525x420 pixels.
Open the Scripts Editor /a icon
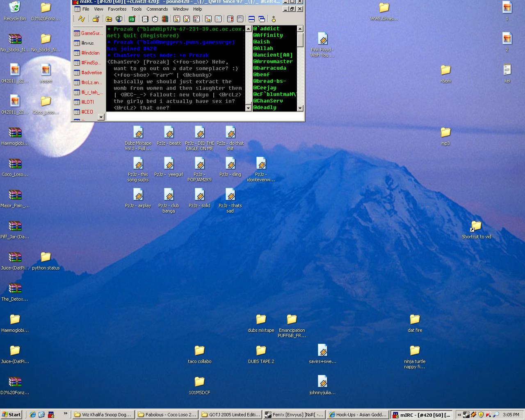click(x=132, y=19)
